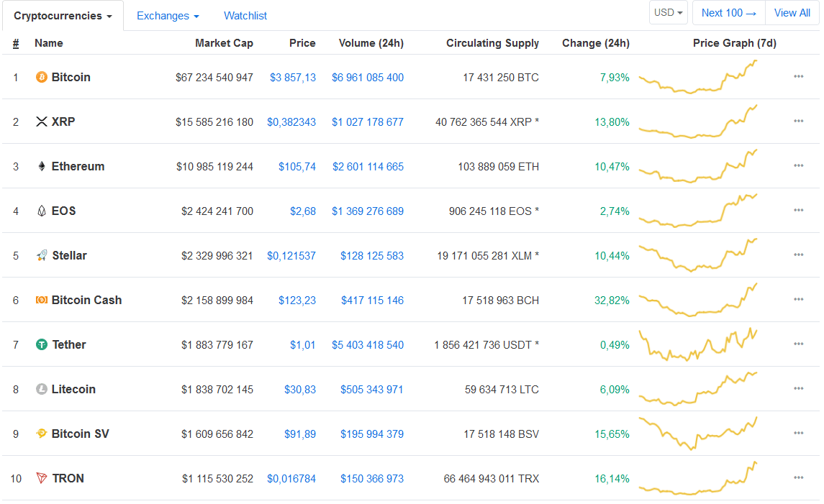Open the three-dot menu for Bitcoin row
Screen dimensions: 824x504
pos(798,77)
